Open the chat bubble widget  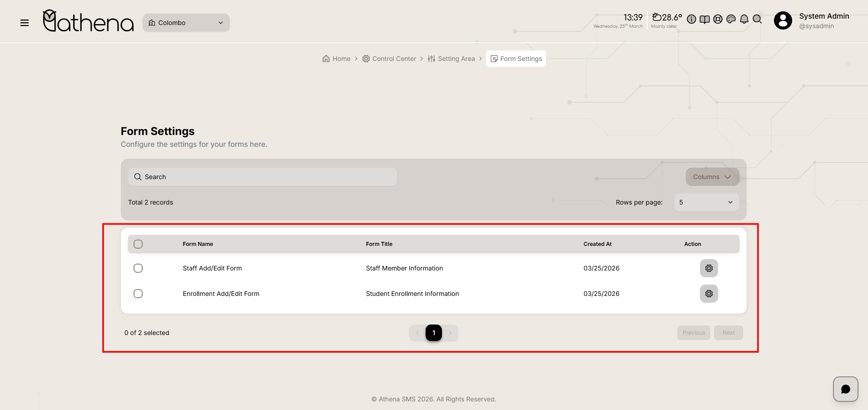[x=845, y=389]
